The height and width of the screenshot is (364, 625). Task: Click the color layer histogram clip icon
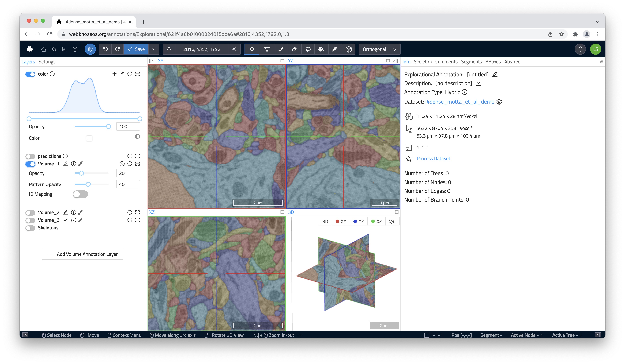[114, 74]
